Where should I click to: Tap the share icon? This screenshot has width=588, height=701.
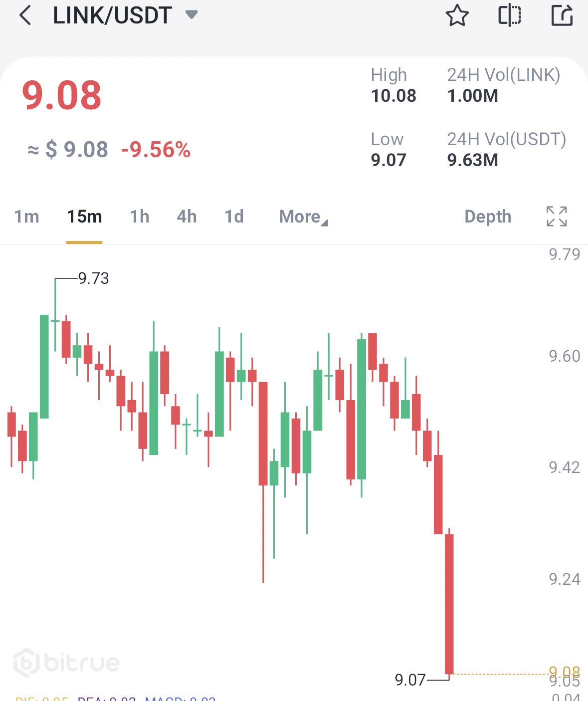click(x=562, y=16)
